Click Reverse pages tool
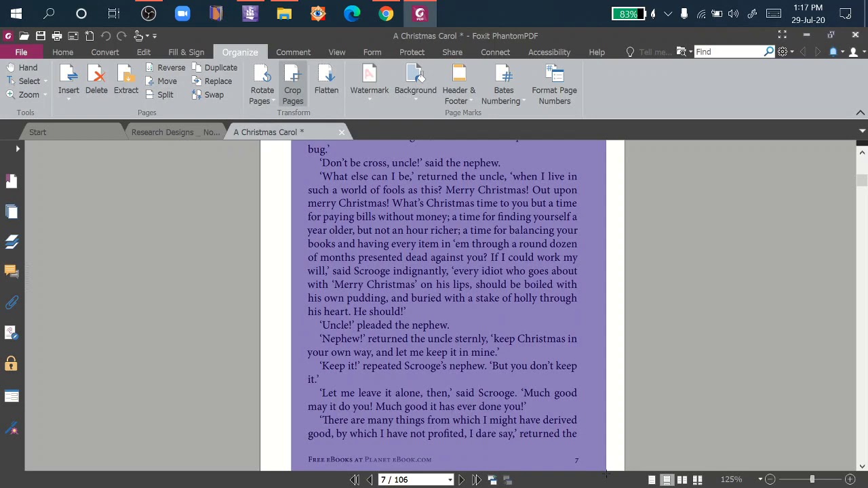Viewport: 868px width, 488px height. (x=165, y=68)
